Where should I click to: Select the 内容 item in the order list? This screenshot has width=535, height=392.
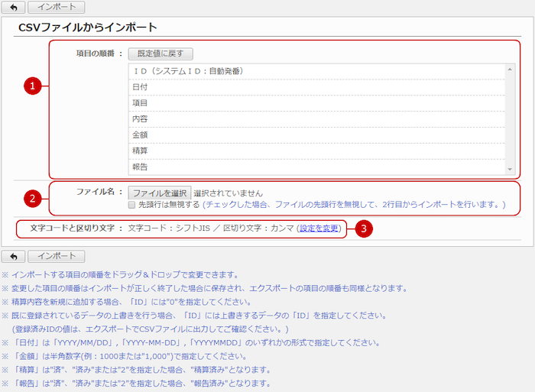click(x=141, y=119)
